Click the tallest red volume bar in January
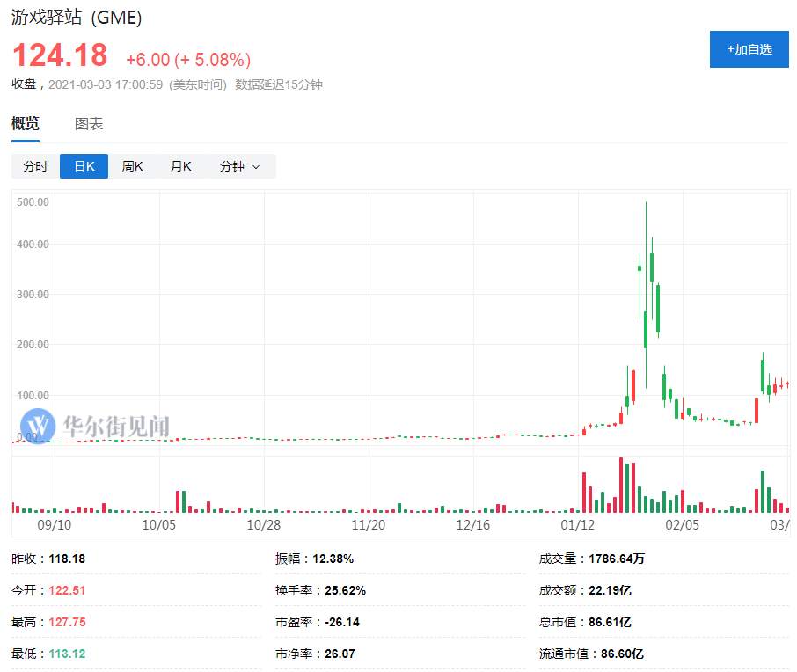The height and width of the screenshot is (672, 797). [621, 485]
